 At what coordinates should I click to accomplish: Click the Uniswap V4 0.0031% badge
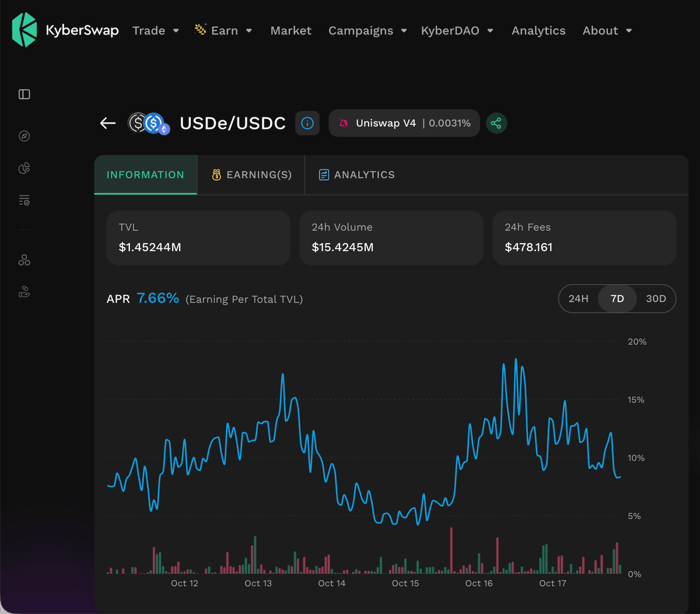(404, 123)
